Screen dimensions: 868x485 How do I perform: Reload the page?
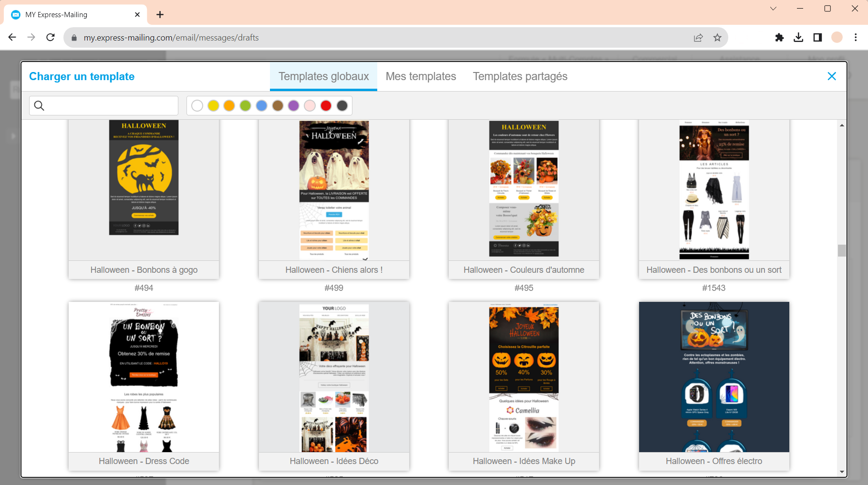tap(51, 38)
